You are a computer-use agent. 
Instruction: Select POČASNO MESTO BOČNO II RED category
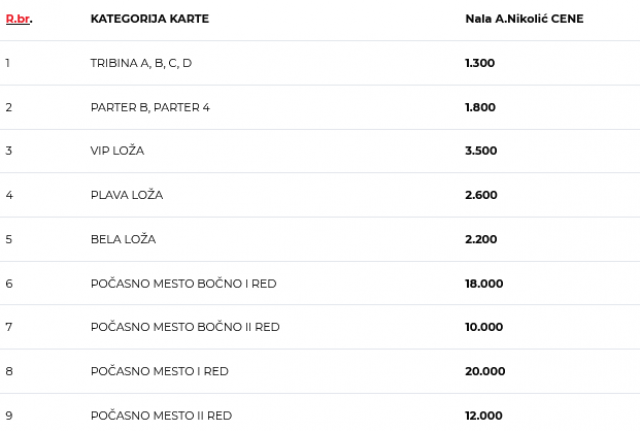pyautogui.click(x=185, y=327)
